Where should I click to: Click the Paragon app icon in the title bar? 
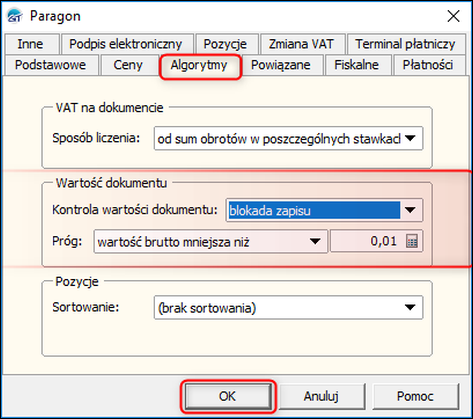(x=15, y=16)
